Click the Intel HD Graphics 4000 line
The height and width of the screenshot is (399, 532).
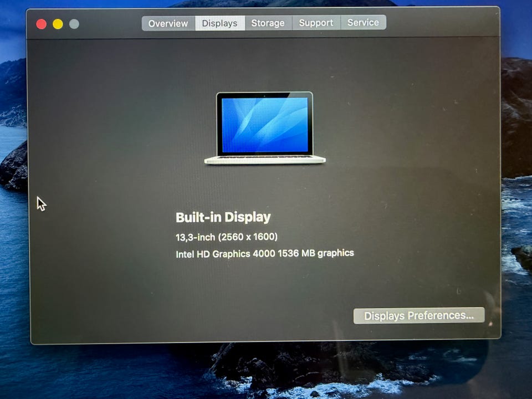pos(265,253)
